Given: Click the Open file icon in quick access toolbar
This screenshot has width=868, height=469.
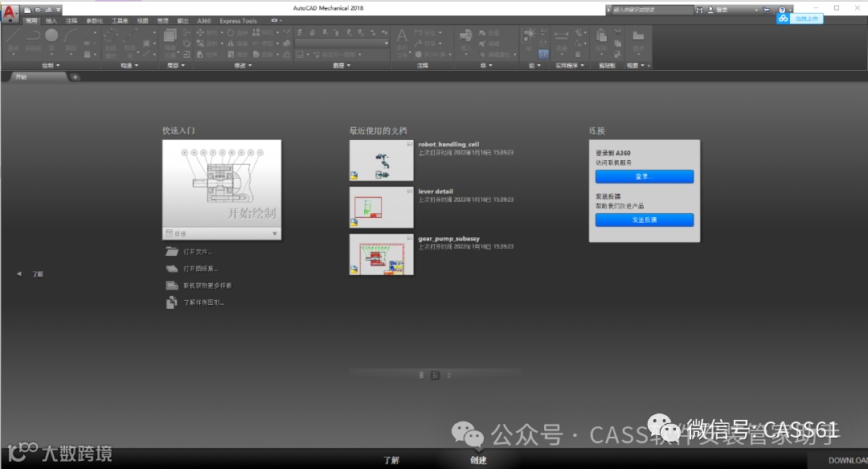Looking at the screenshot, I should click(x=39, y=10).
